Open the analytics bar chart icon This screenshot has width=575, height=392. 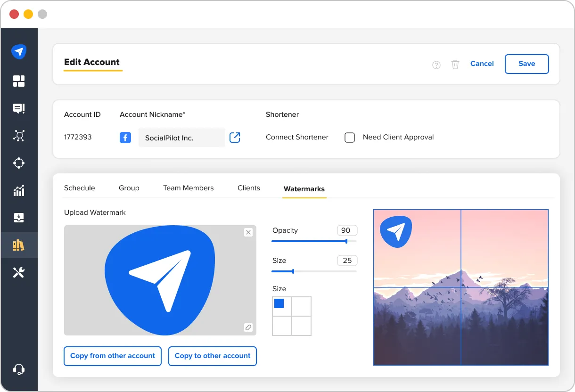(x=19, y=191)
